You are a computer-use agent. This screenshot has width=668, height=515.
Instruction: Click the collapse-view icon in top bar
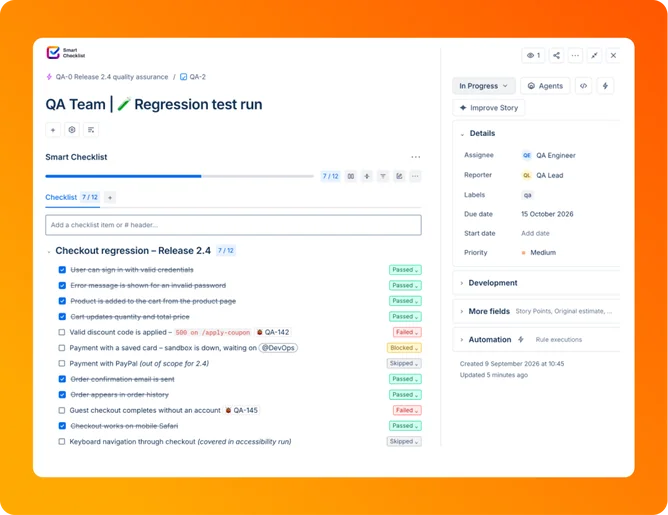594,55
